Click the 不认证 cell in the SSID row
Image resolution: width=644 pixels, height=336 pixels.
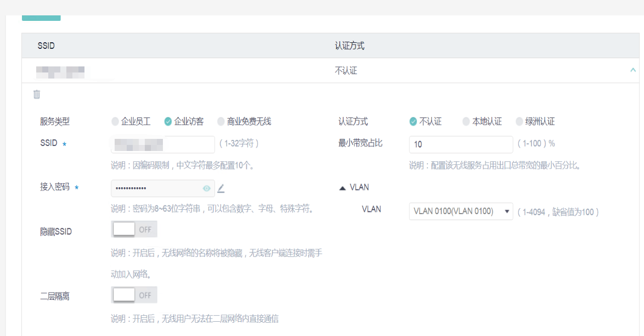[x=346, y=71]
